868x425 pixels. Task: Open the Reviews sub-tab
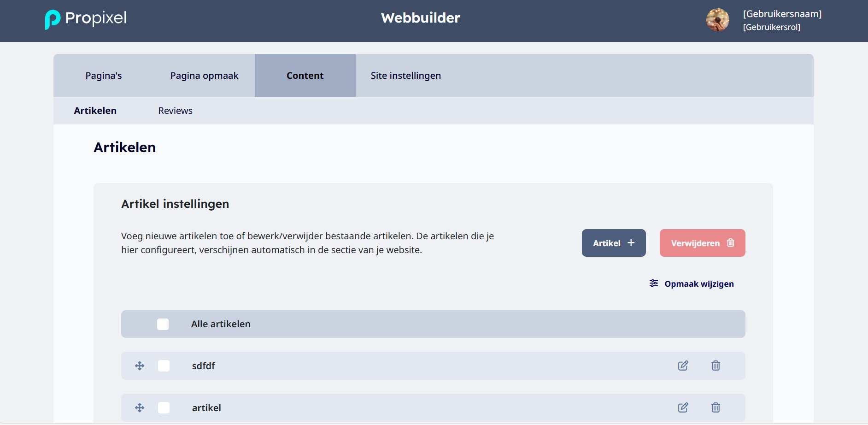pyautogui.click(x=176, y=111)
